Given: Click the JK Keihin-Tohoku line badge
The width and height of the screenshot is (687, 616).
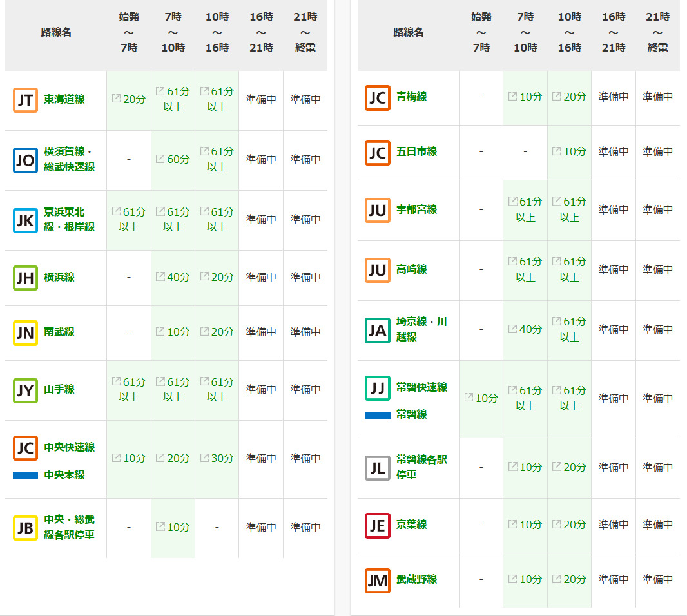Looking at the screenshot, I should 25,220.
